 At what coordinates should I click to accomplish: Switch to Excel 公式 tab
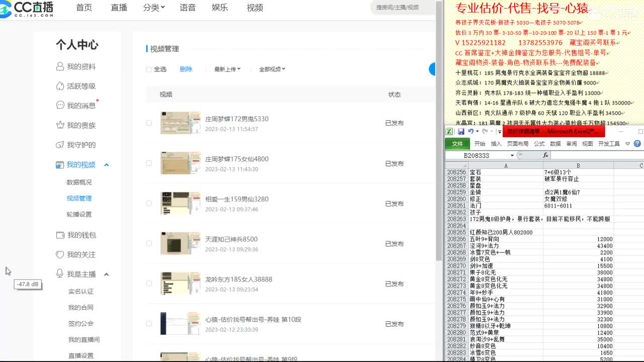click(539, 144)
